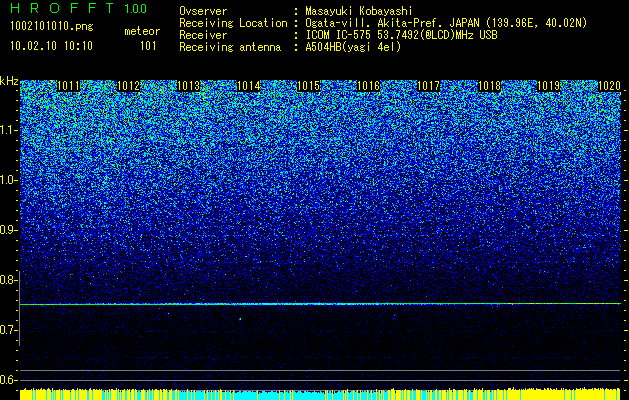Screen dimensions: 629x400
Task: Click the 1014 time marker
Action: coord(249,86)
